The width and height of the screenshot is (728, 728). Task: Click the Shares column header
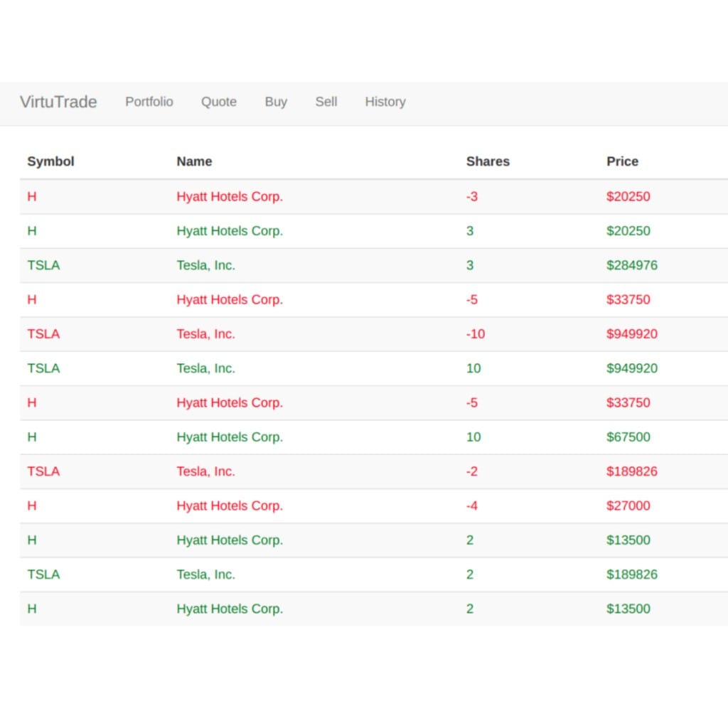pyautogui.click(x=488, y=161)
